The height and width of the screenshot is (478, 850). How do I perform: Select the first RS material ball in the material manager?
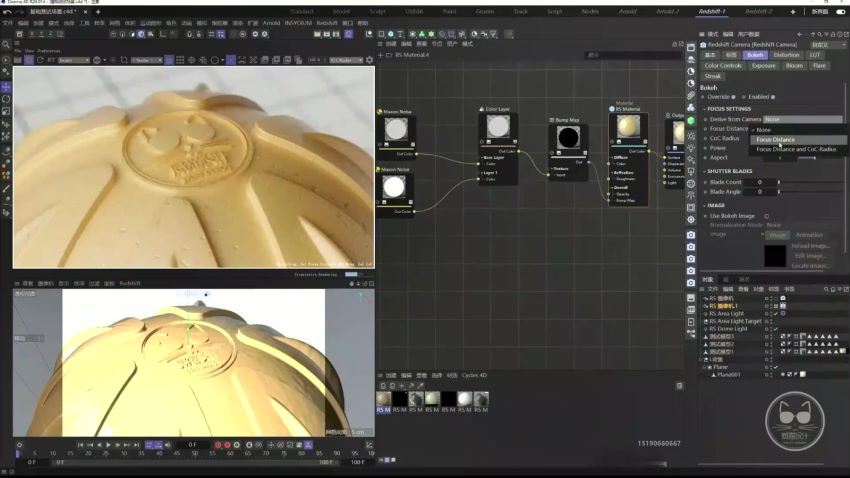click(x=384, y=399)
